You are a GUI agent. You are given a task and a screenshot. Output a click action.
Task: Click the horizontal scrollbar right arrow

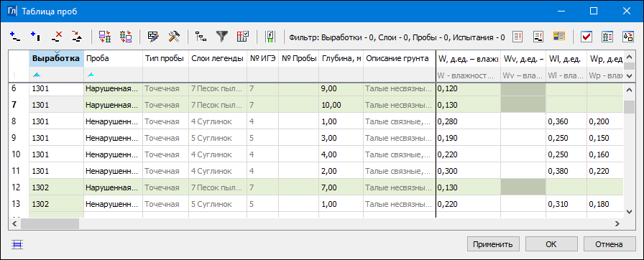click(x=617, y=223)
